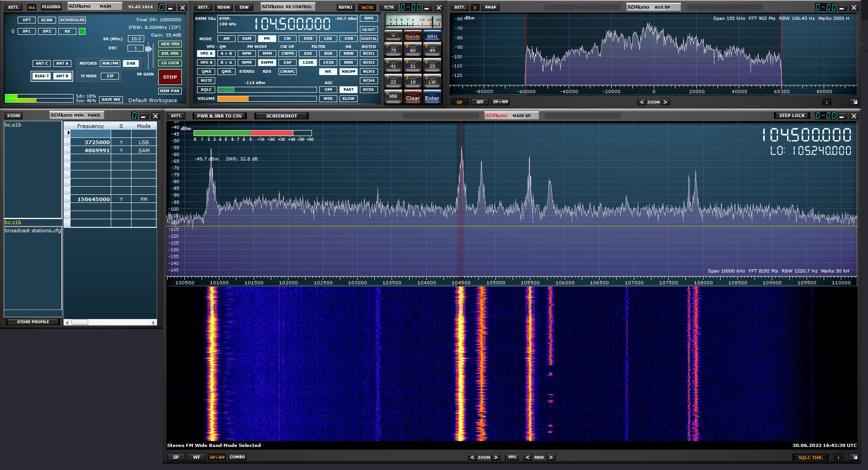Click the keypad digit 7 (75m band) key
This screenshot has height=470, width=868.
[x=393, y=49]
